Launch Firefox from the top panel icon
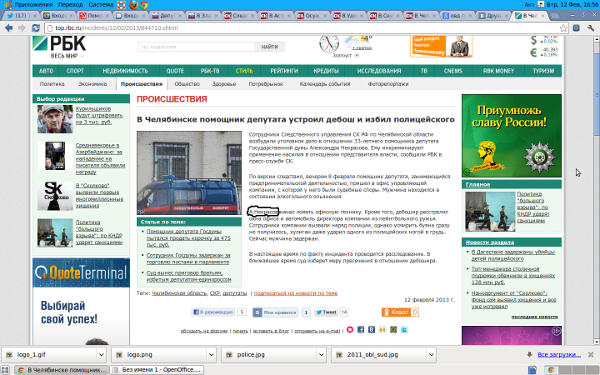Screen dimensions: 600x375 click(133, 5)
